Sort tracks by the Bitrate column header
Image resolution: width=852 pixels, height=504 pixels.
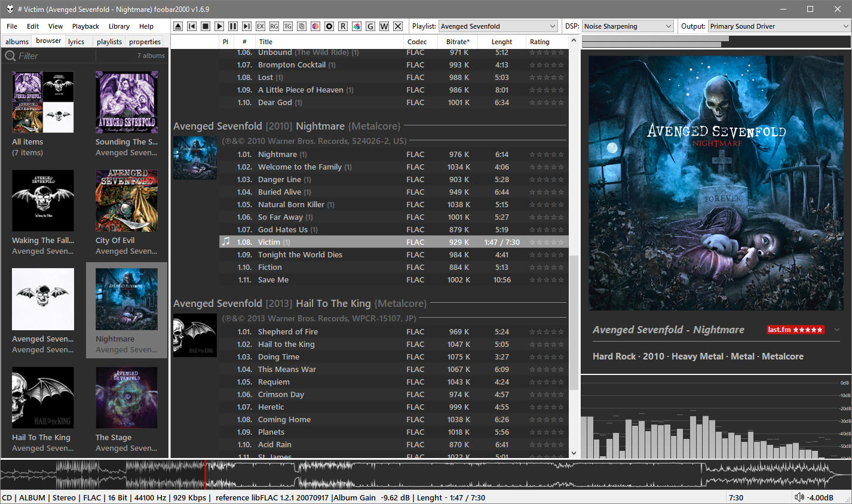(458, 42)
